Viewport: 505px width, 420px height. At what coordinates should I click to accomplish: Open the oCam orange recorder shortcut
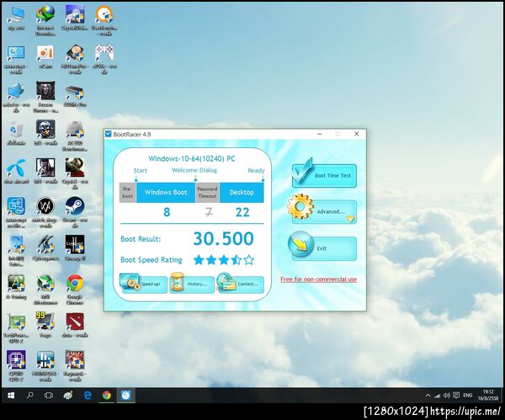coord(45,56)
